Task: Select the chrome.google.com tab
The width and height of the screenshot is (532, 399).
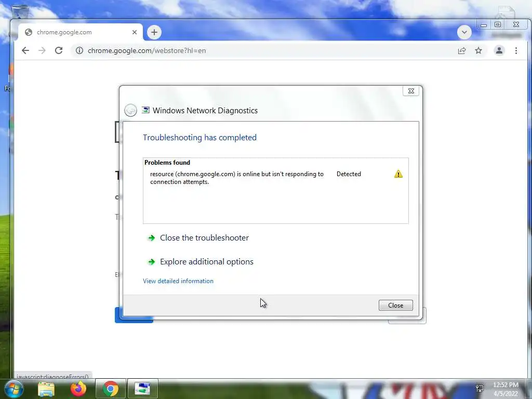Action: (81, 32)
